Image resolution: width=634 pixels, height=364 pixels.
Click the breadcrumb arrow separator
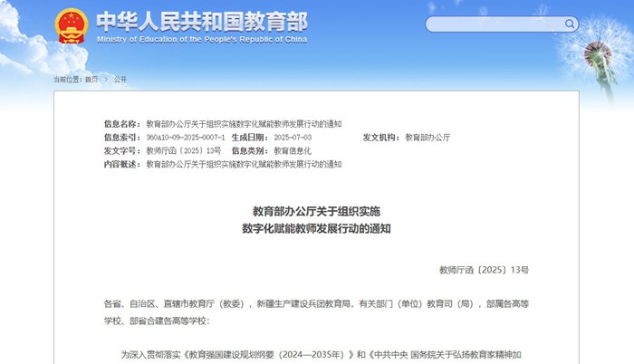(x=106, y=80)
